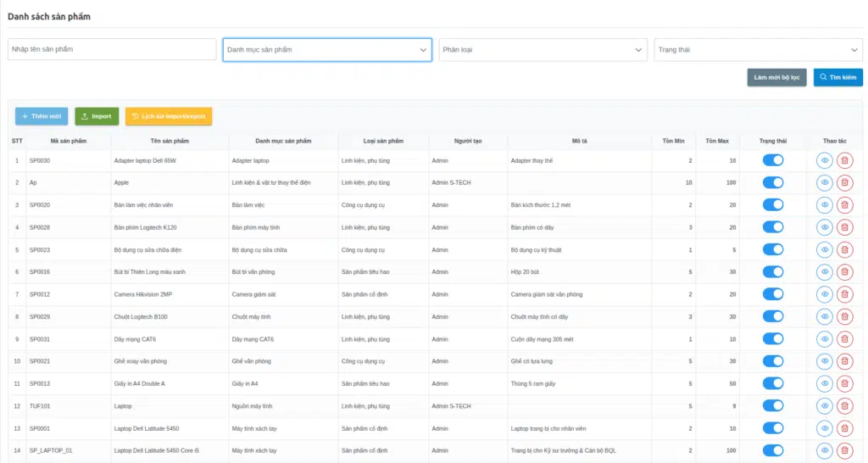Click Làm mới bộ lọc button
This screenshot has width=868, height=463.
pos(776,77)
